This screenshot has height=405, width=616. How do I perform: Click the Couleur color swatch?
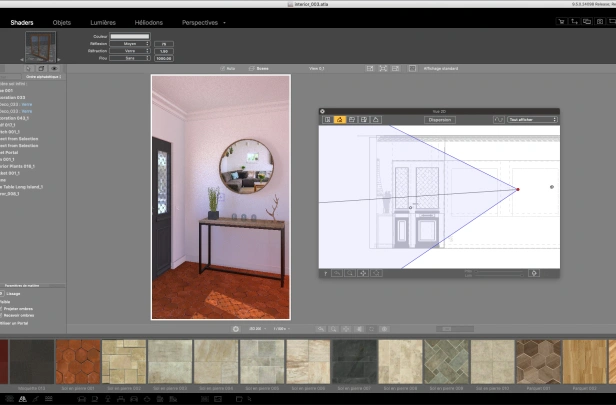[130, 36]
